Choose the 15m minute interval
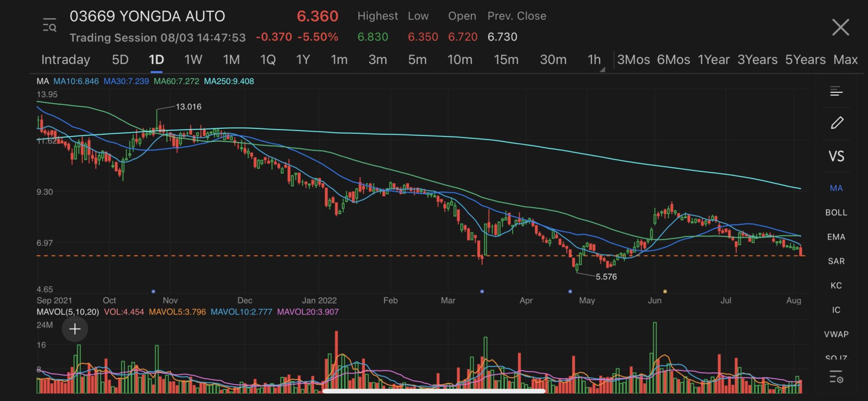 506,59
